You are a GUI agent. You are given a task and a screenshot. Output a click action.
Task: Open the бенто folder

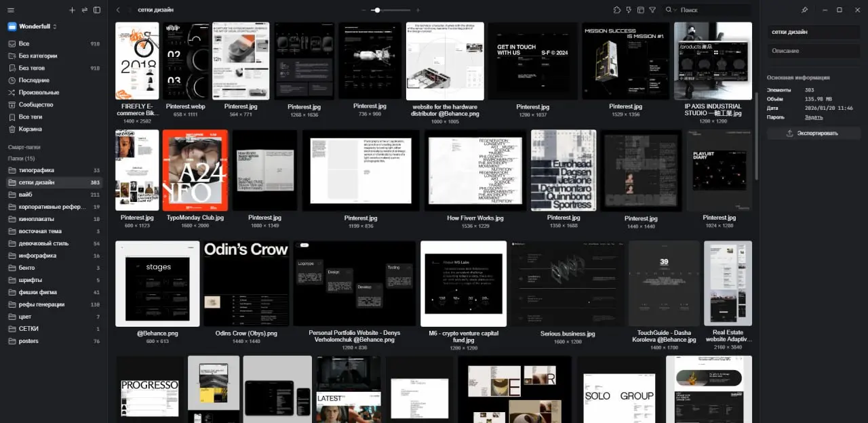pyautogui.click(x=54, y=268)
